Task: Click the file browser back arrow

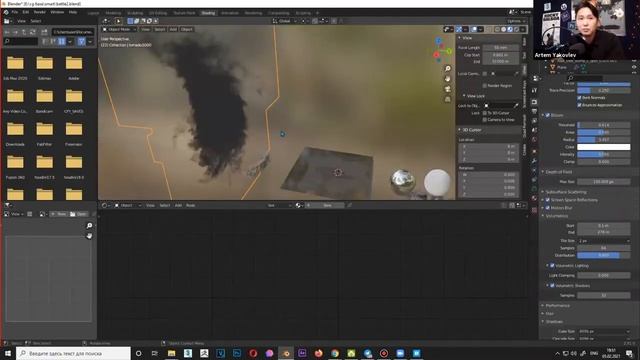Action: pyautogui.click(x=7, y=32)
